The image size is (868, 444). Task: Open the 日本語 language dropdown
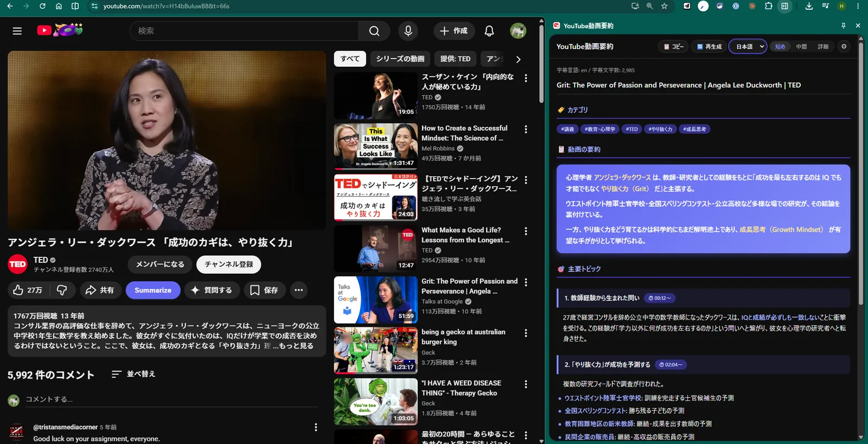(x=748, y=47)
